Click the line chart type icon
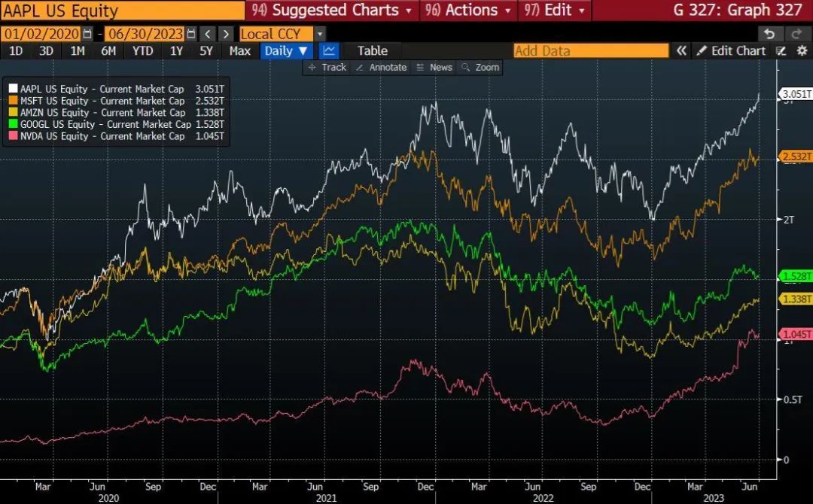Screen dimensions: 813x504 coord(329,51)
